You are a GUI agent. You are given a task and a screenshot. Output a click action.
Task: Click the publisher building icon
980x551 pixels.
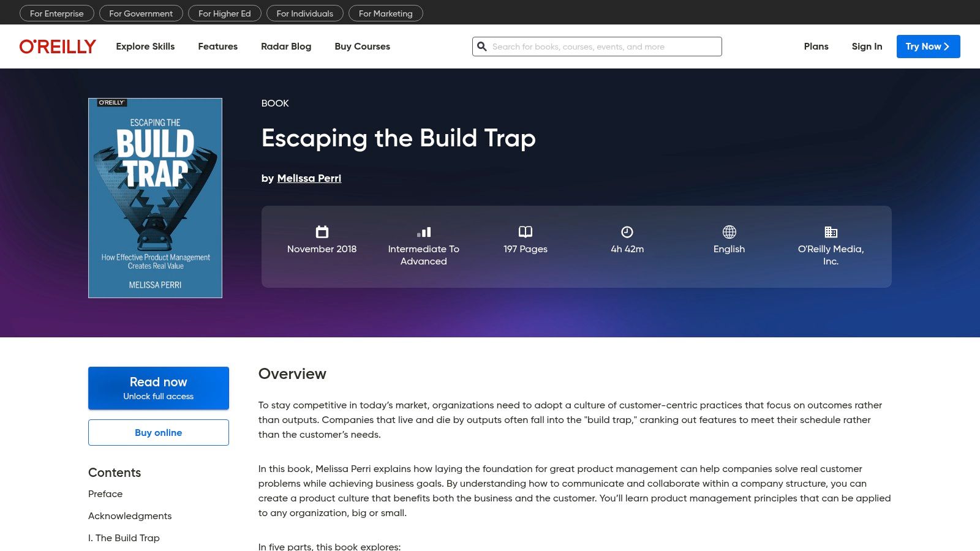tap(831, 232)
